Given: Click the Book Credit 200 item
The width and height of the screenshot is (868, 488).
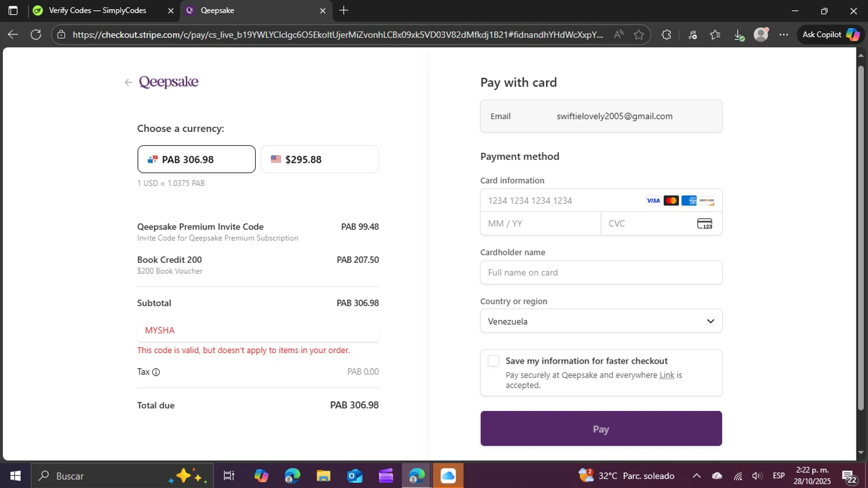Looking at the screenshot, I should (170, 260).
